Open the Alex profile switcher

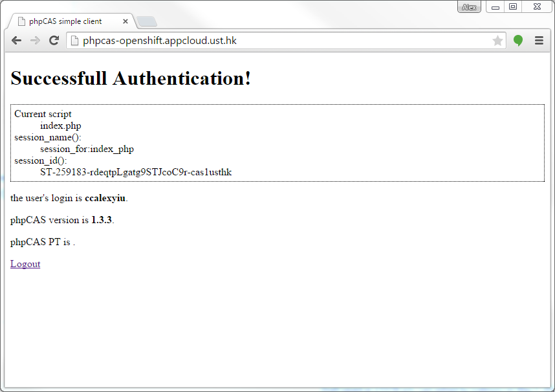coord(468,7)
